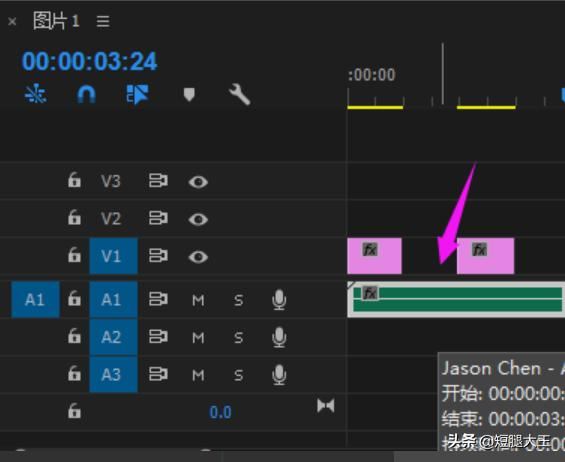Toggle sync lock on A2
565x462 pixels.
point(158,337)
